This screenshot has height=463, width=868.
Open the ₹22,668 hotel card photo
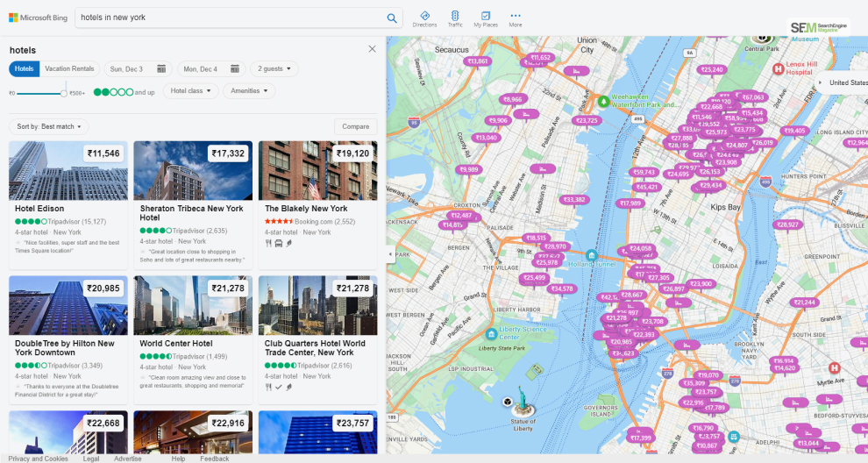[68, 432]
